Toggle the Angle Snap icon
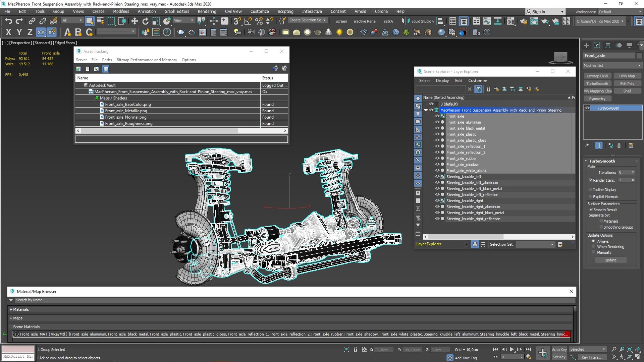Viewport: 644px width, 362px height. pos(248,21)
